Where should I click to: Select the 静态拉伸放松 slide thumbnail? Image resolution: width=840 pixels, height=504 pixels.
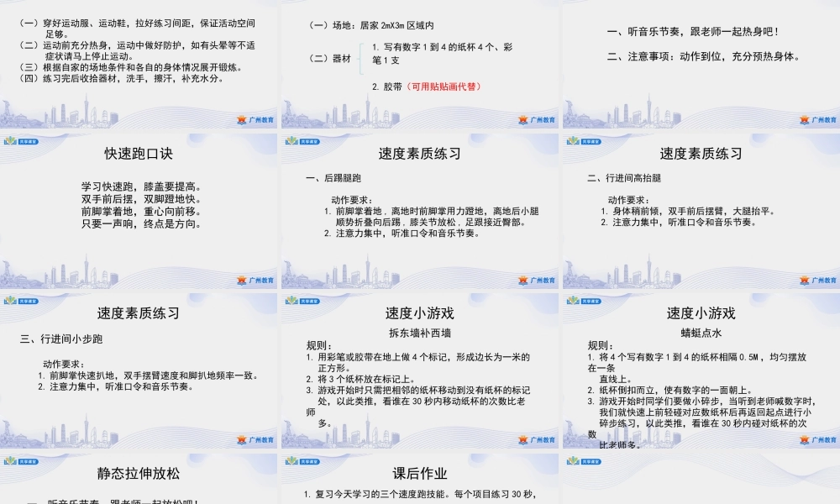pos(139,483)
